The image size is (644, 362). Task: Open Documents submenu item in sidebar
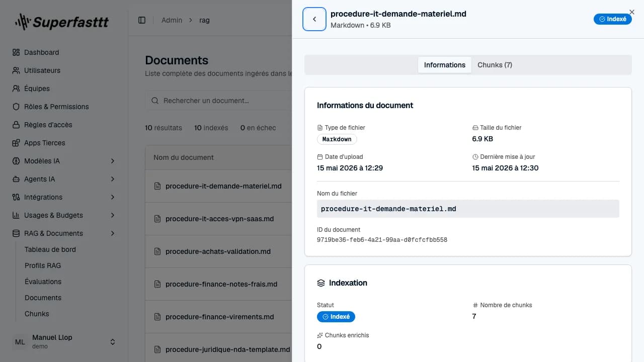(x=43, y=298)
